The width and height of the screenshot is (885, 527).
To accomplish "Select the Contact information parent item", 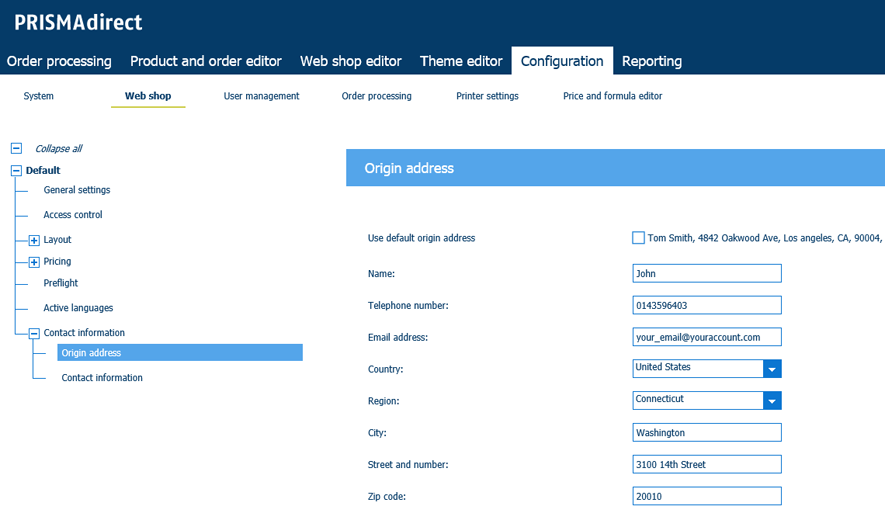I will pos(84,333).
